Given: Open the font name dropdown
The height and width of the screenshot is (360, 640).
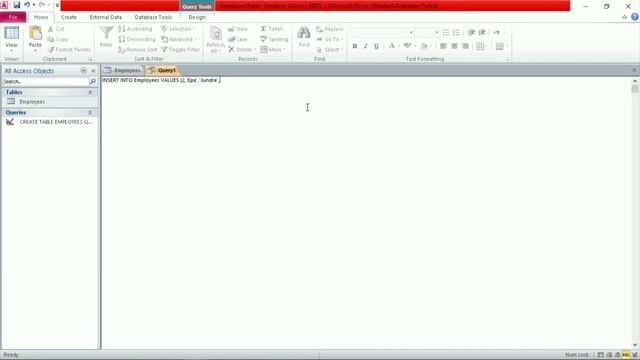Looking at the screenshot, I should tap(411, 32).
